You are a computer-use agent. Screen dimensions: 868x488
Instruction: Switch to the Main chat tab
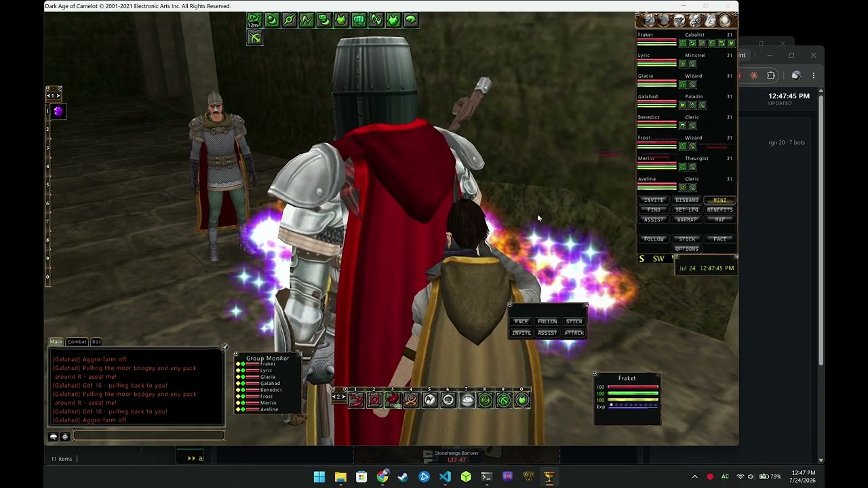(56, 342)
